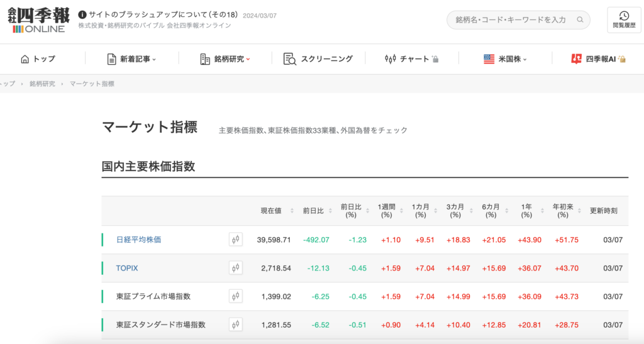Viewport: 644px width, 344px height.
Task: Click 銘柄研究 in the breadcrumb
Action: 42,84
